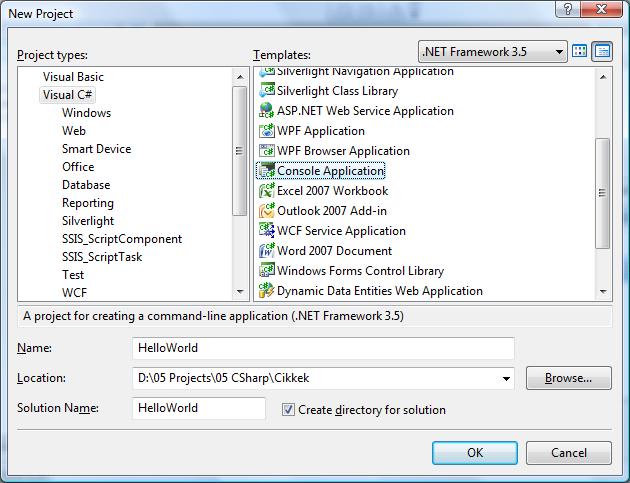Select the Windows project type node
Viewport: 630px width, 483px height.
click(x=86, y=113)
